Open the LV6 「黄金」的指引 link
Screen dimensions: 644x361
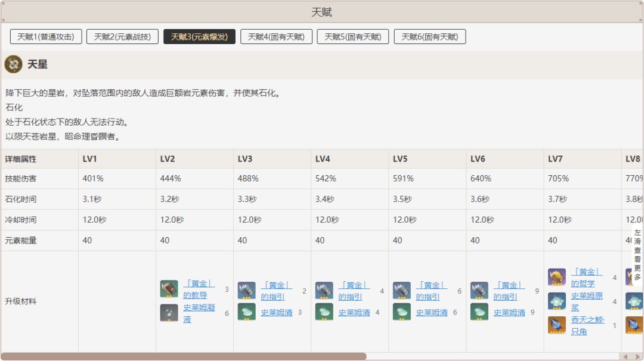509,291
